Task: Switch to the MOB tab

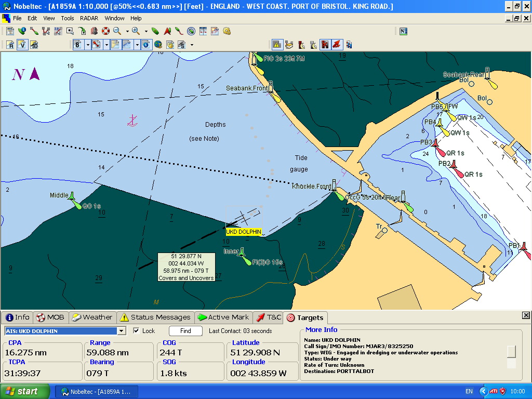Action: coord(50,317)
